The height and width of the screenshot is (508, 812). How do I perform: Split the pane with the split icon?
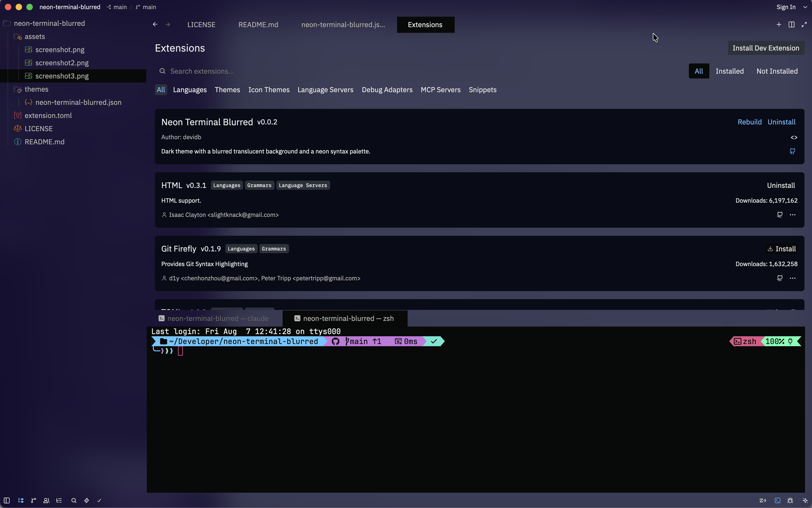coord(792,24)
